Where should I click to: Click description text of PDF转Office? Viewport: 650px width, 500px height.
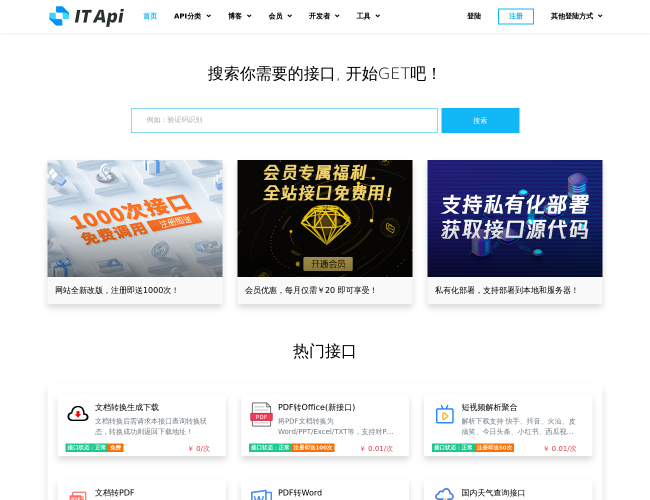(335, 426)
